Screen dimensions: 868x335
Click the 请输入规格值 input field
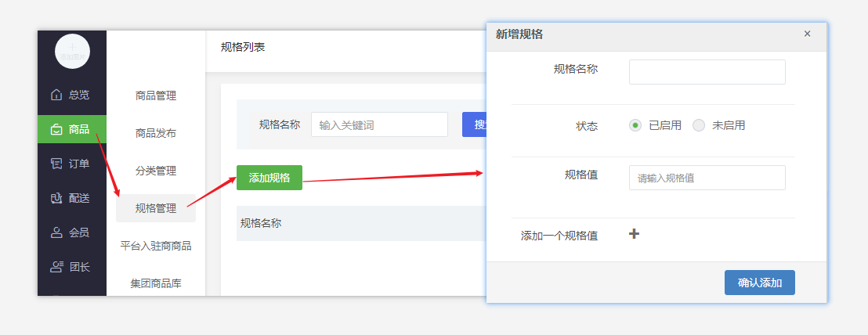(707, 178)
